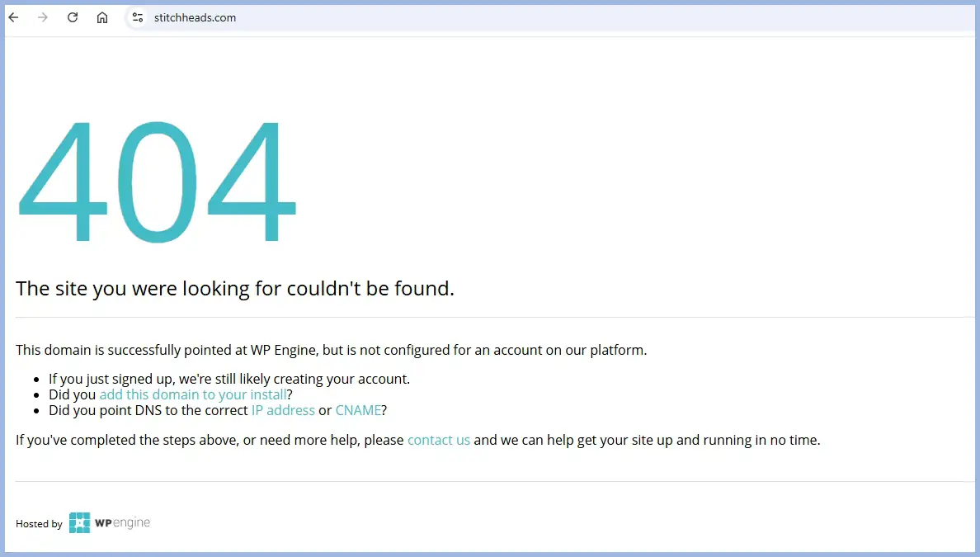Click the WP Engine square logo icon
The width and height of the screenshot is (980, 557).
[x=79, y=522]
